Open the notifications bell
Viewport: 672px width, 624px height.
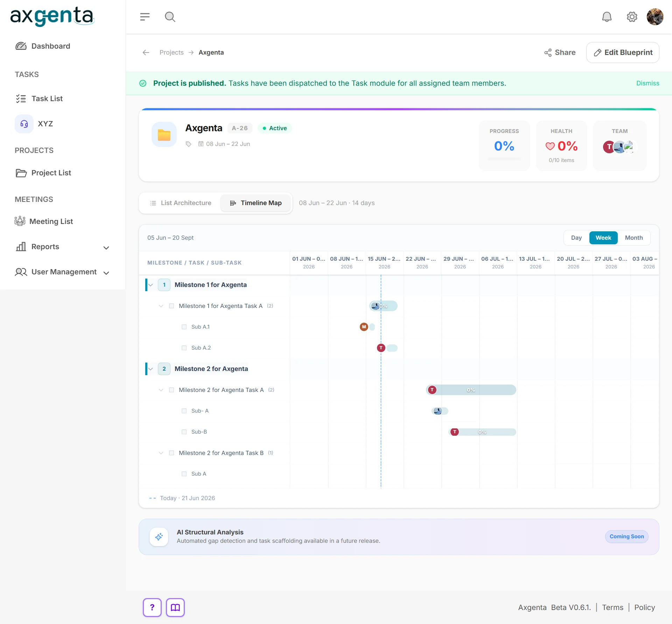607,16
